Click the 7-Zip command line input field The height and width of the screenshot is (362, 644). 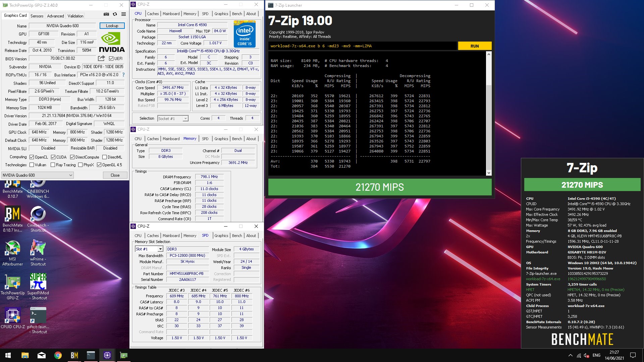click(x=362, y=46)
